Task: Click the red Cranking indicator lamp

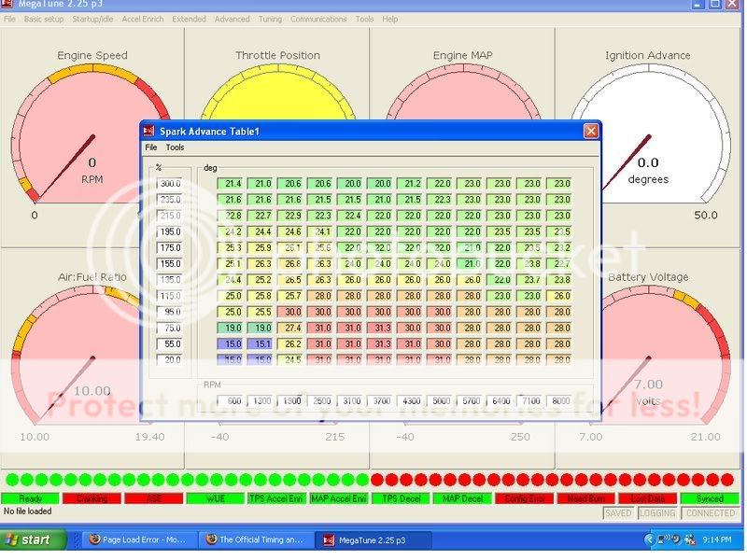Action: pyautogui.click(x=91, y=497)
